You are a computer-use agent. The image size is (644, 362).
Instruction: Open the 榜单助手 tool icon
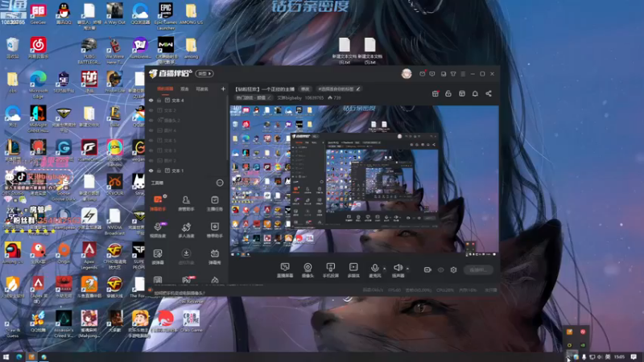click(214, 229)
